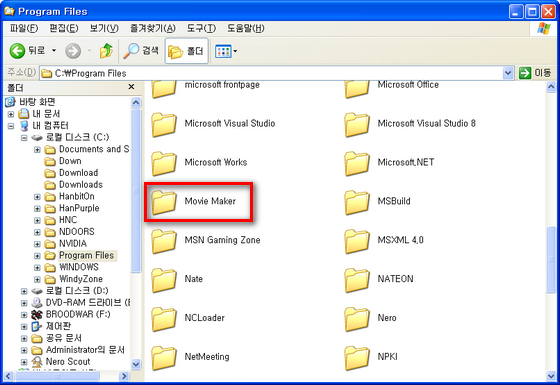This screenshot has height=385, width=560.
Task: Collapse 로컬 디스크 (C:) node
Action: 24,138
